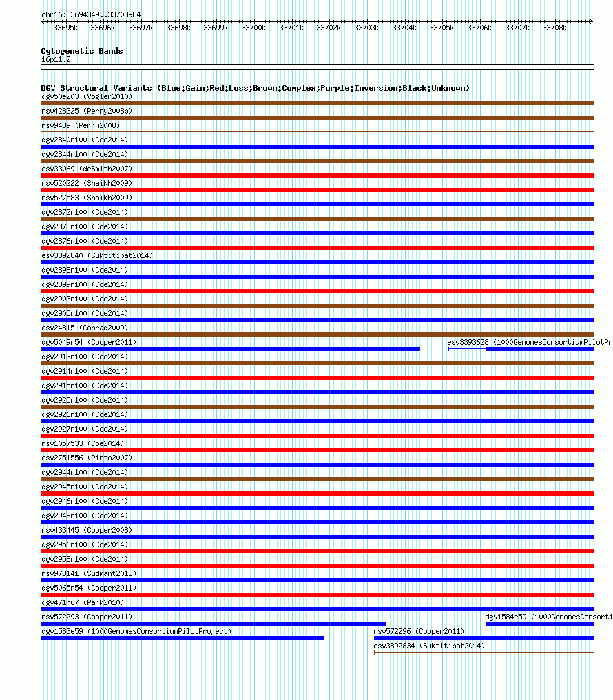Viewport: 613px width, 700px height.
Task: Select the nsv433445 (Cooper2008) label
Action: pos(87,530)
